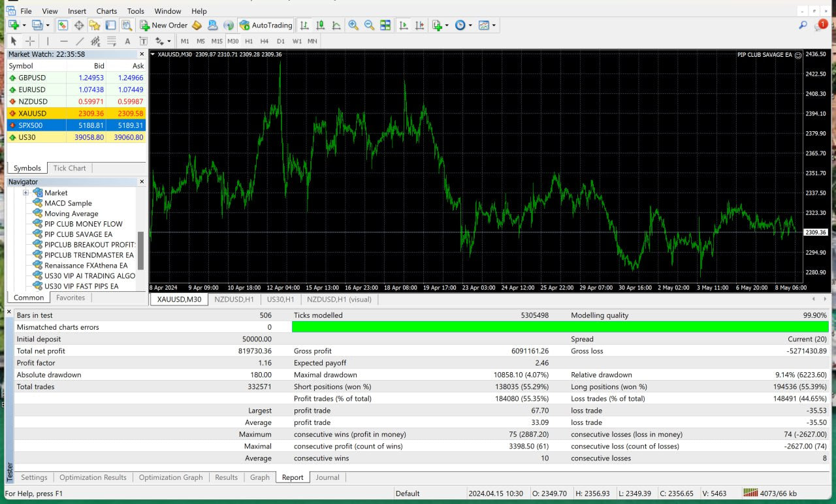This screenshot has height=504, width=836.
Task: Open the US30,H1 chart tab
Action: (x=281, y=299)
